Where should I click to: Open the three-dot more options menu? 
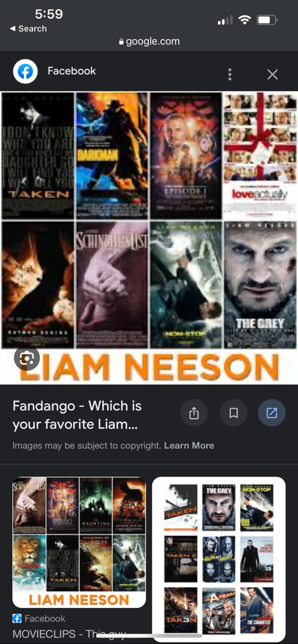tap(230, 74)
